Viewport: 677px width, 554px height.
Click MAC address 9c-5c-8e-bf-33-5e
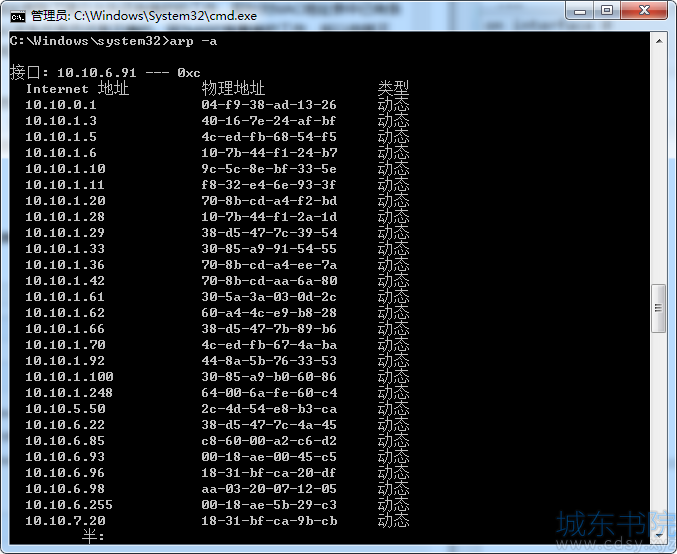pyautogui.click(x=269, y=169)
